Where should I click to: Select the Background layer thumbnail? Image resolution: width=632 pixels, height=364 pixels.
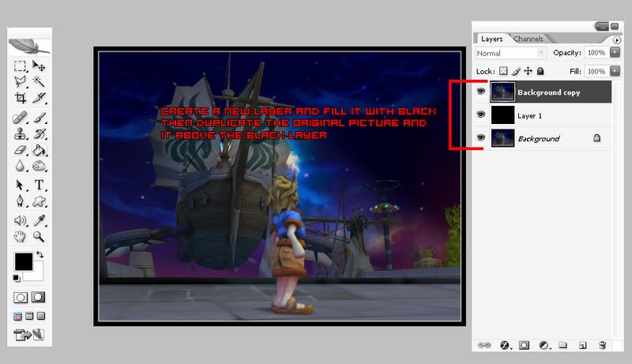click(502, 138)
